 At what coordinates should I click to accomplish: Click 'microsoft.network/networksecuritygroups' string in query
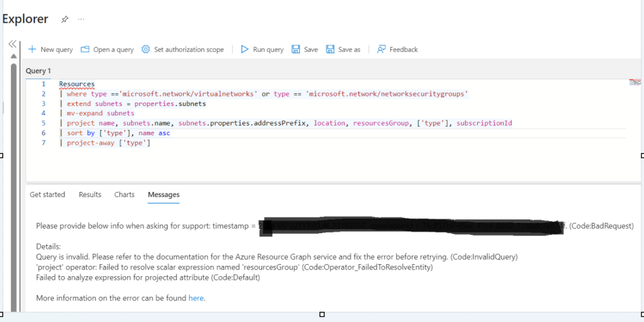(x=387, y=94)
